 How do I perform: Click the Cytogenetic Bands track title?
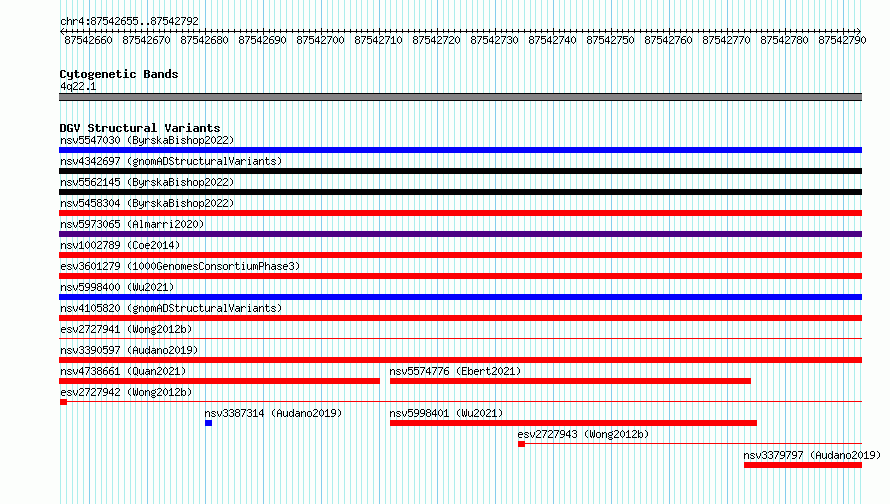tap(119, 74)
